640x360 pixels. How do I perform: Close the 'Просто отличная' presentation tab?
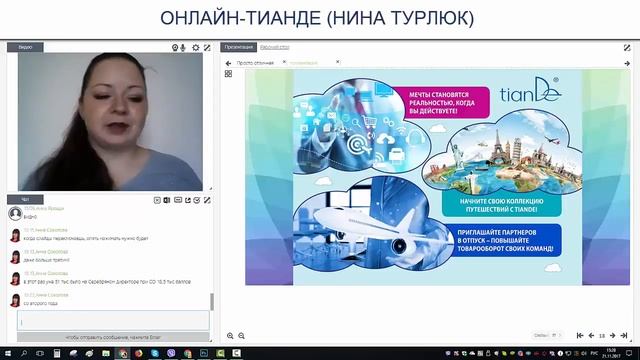pyautogui.click(x=284, y=62)
